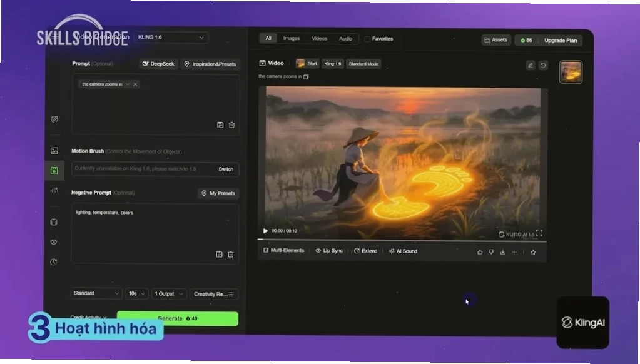Open DeepSeek prompt helper
The image size is (640, 364).
(158, 64)
